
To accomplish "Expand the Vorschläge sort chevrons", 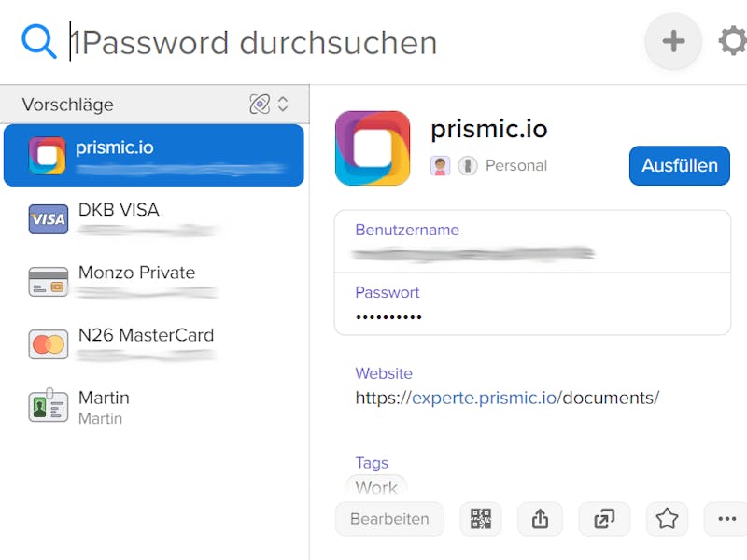I will (283, 105).
